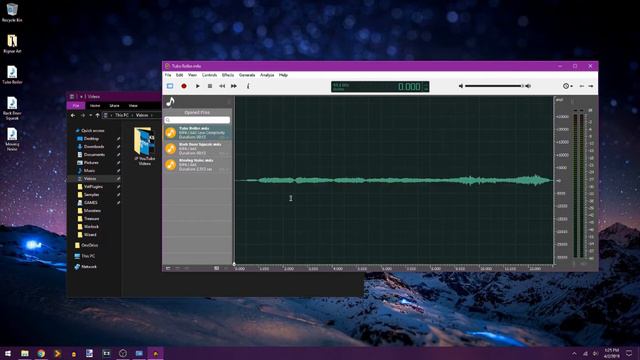Screen dimensions: 640x360
Task: Open the Effects menu
Action: [x=228, y=75]
